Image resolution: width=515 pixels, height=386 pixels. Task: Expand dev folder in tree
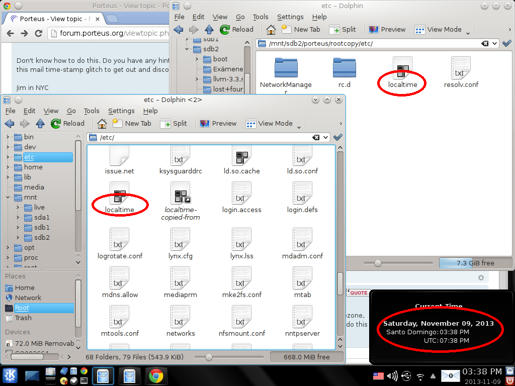8,147
